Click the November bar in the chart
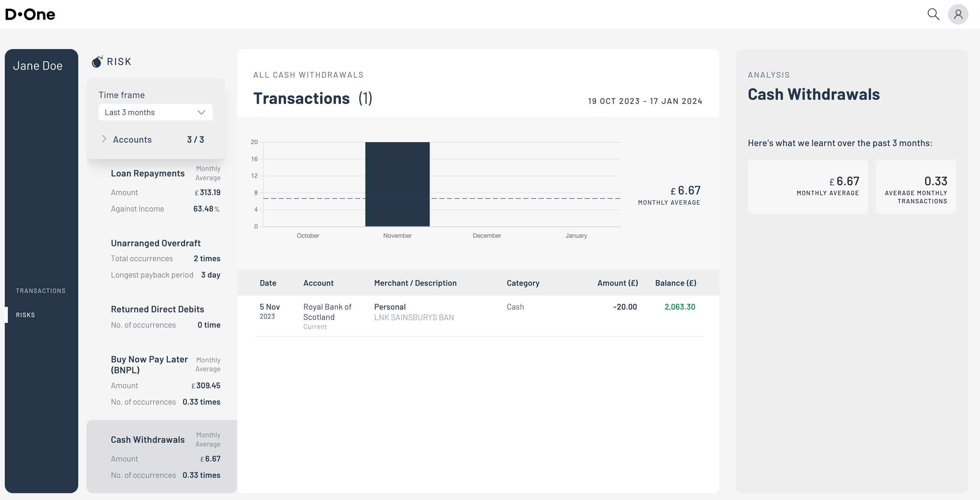This screenshot has width=980, height=500. [397, 184]
